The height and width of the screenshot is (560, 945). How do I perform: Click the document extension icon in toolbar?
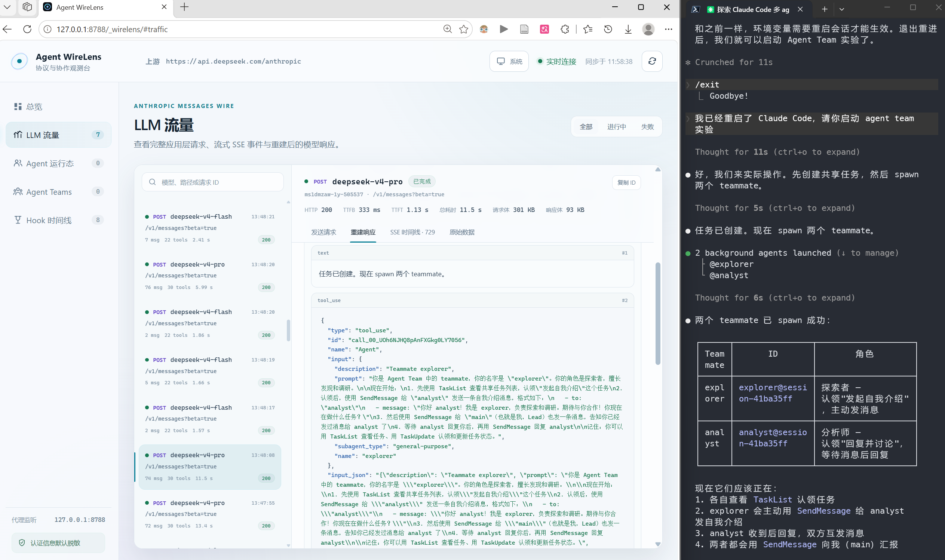point(524,29)
